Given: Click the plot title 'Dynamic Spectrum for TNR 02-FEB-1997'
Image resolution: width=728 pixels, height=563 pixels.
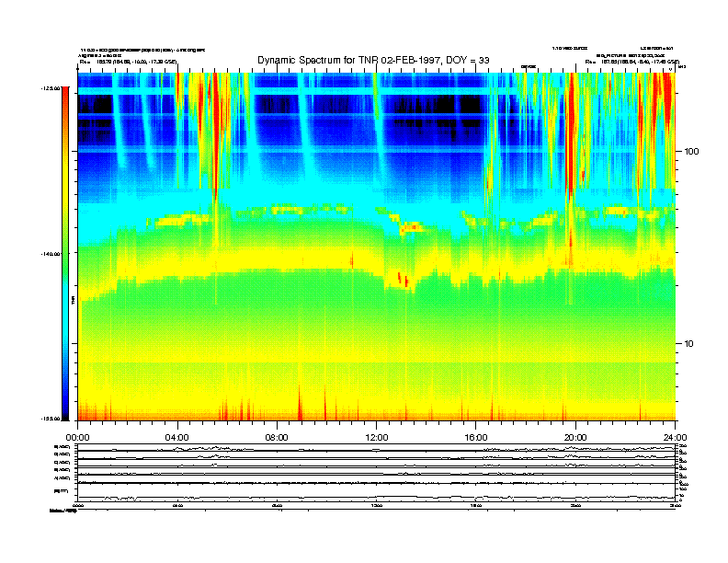Looking at the screenshot, I should coord(373,60).
